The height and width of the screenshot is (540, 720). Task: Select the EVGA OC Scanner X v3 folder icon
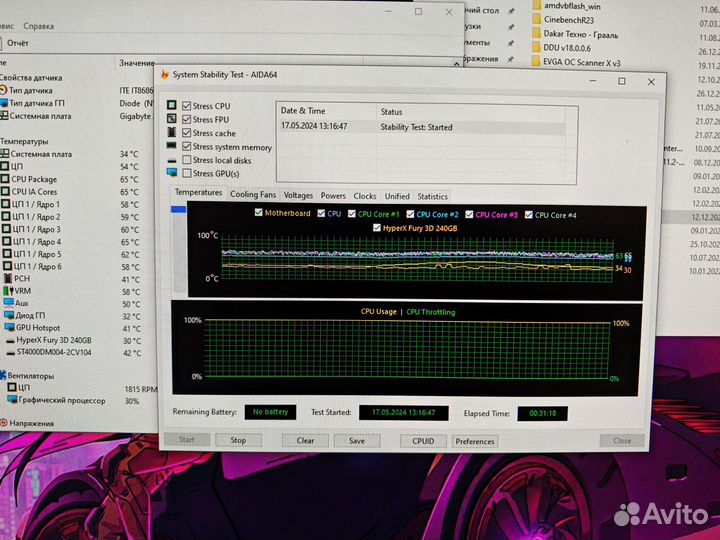point(536,62)
